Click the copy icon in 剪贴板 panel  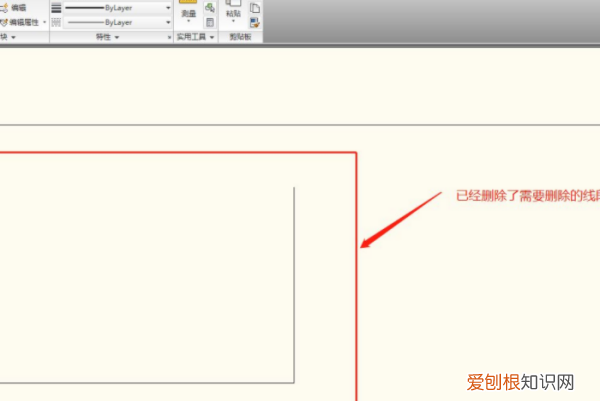click(x=255, y=7)
